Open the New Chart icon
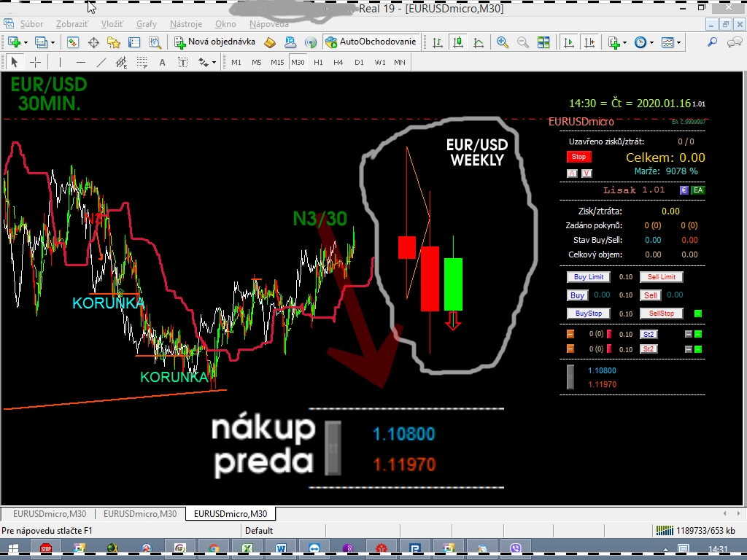 (x=14, y=42)
